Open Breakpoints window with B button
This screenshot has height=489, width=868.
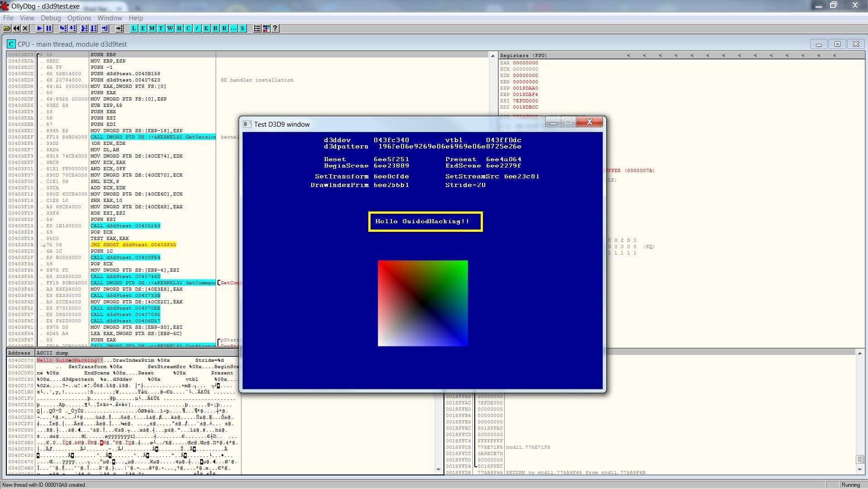point(215,29)
